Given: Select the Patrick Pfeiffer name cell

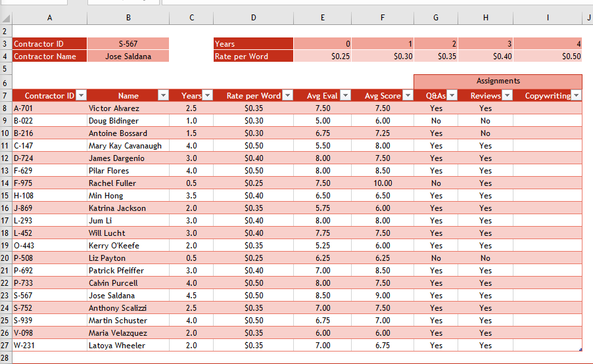Looking at the screenshot, I should tap(128, 270).
